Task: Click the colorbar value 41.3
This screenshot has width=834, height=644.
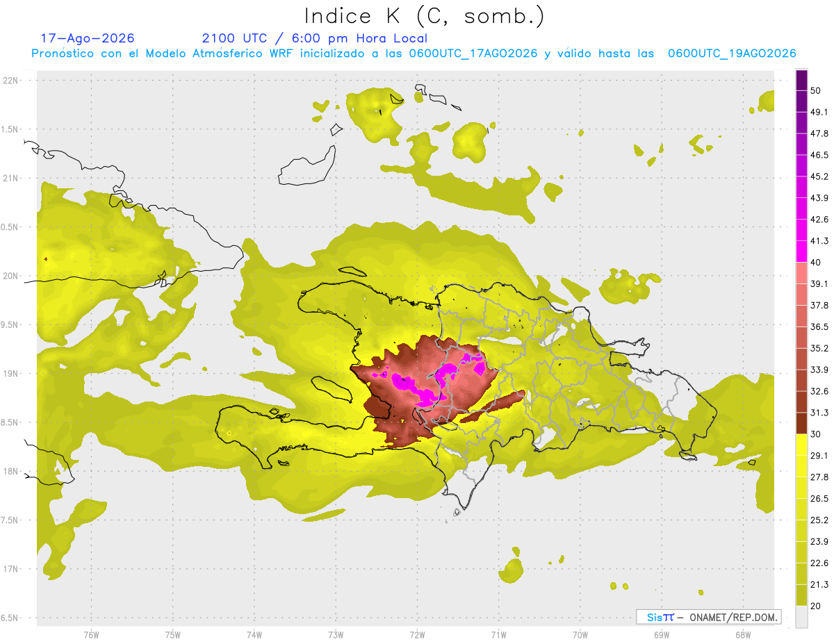Action: (x=819, y=241)
